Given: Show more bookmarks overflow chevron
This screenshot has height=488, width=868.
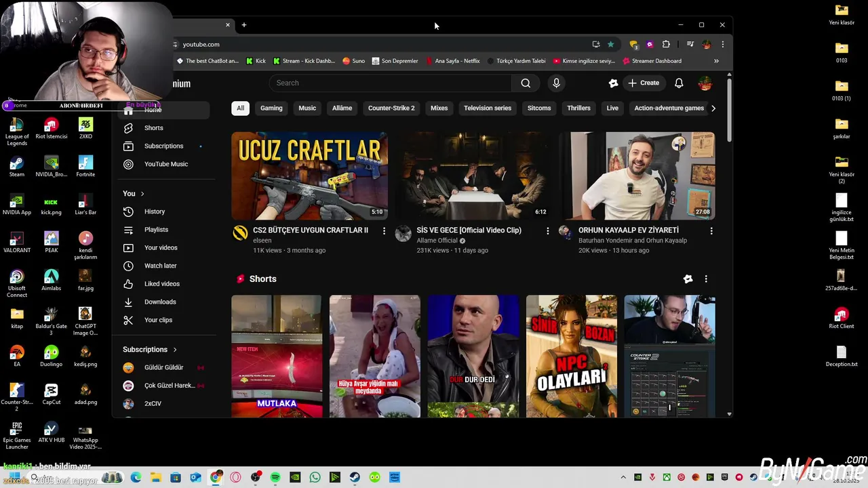Looking at the screenshot, I should pyautogui.click(x=716, y=61).
